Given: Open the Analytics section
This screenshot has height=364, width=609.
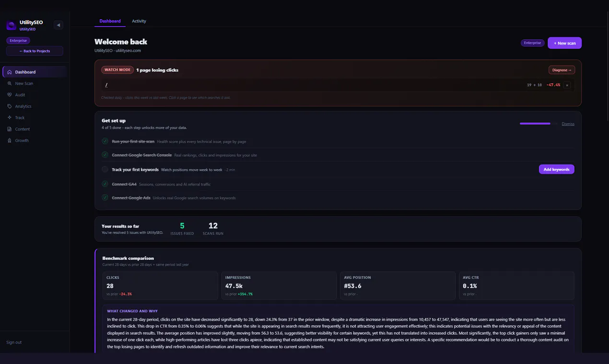Looking at the screenshot, I should [35, 106].
